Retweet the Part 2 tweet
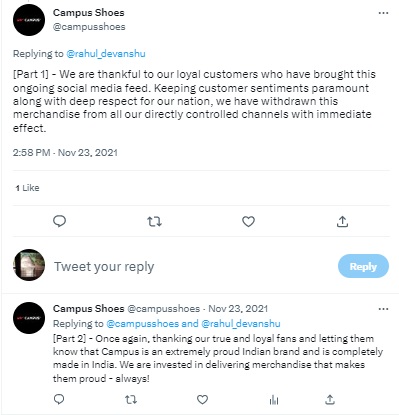The image size is (399, 415). (x=131, y=399)
